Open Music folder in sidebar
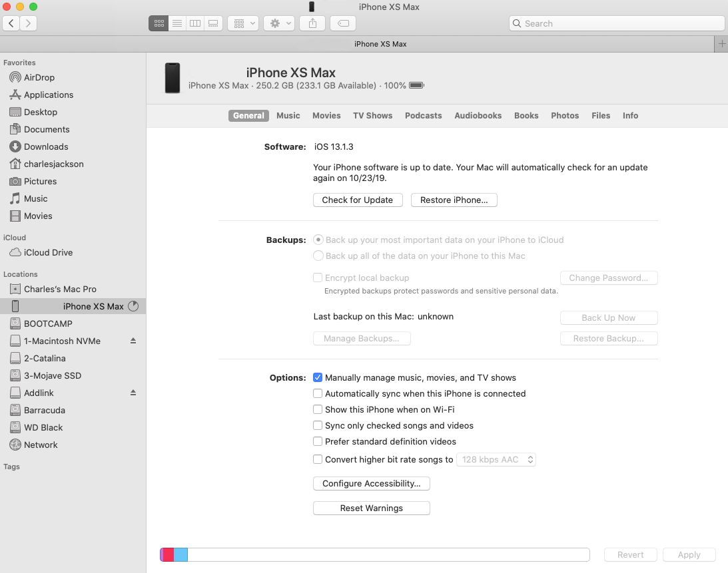The width and height of the screenshot is (728, 573). pyautogui.click(x=73, y=198)
